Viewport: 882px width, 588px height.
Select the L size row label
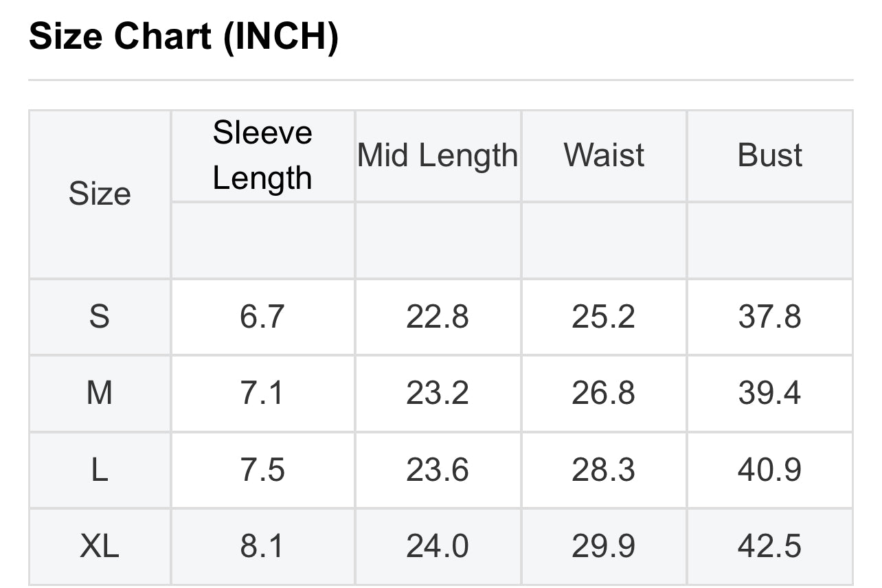coord(100,470)
